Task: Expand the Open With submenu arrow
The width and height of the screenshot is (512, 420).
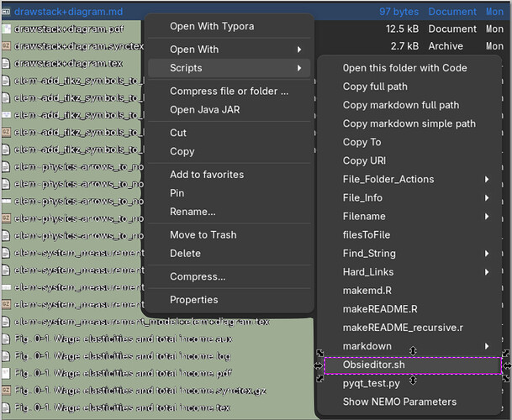Action: (299, 50)
